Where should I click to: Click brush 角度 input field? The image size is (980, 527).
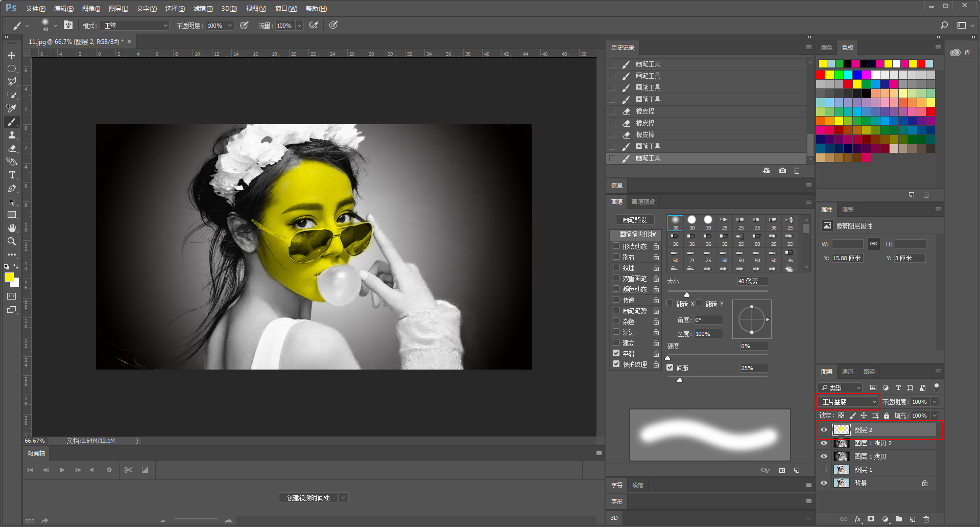708,320
